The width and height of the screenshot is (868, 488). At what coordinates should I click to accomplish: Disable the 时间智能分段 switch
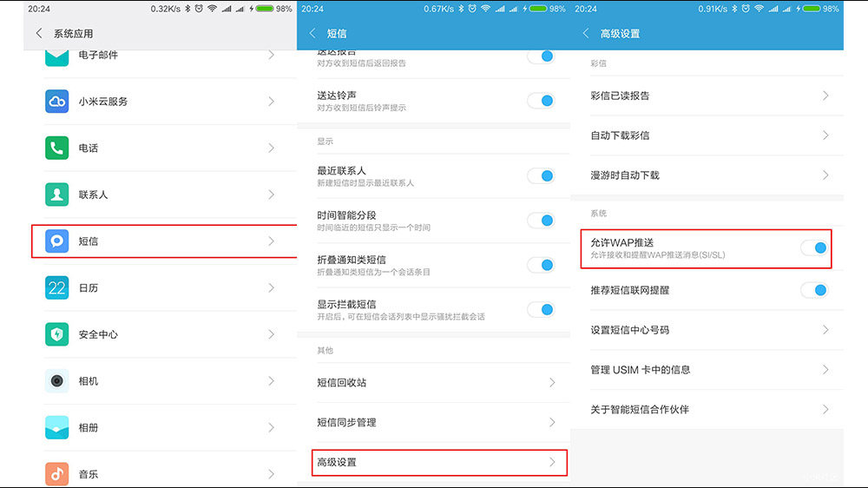pos(541,220)
